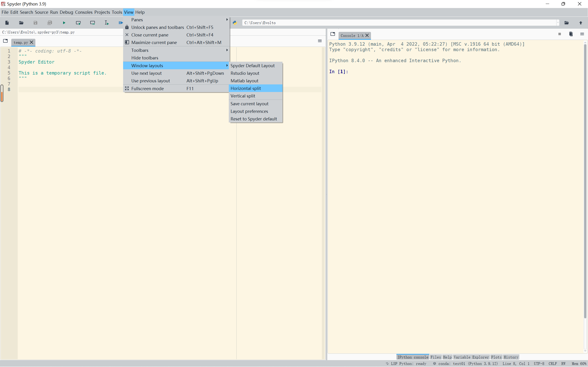Screen dimensions: 588x367
Task: Click the Run file icon in toolbar
Action: (64, 22)
